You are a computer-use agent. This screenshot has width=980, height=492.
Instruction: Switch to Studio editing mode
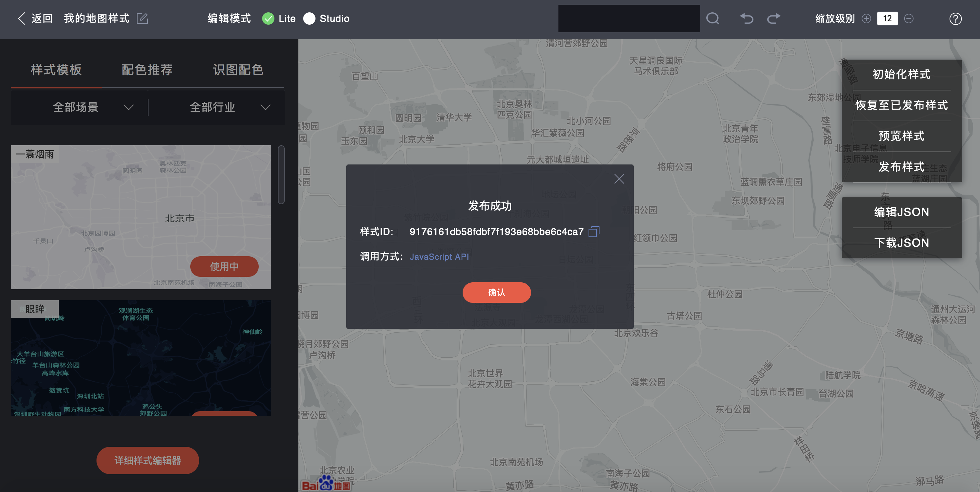click(309, 19)
